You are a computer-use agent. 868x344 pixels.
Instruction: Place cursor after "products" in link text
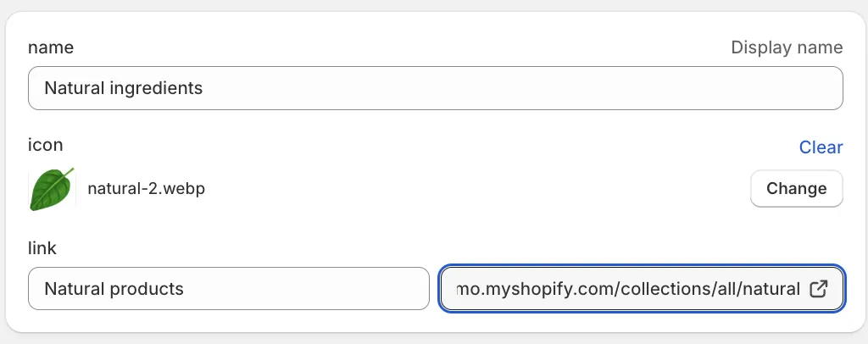tap(185, 289)
